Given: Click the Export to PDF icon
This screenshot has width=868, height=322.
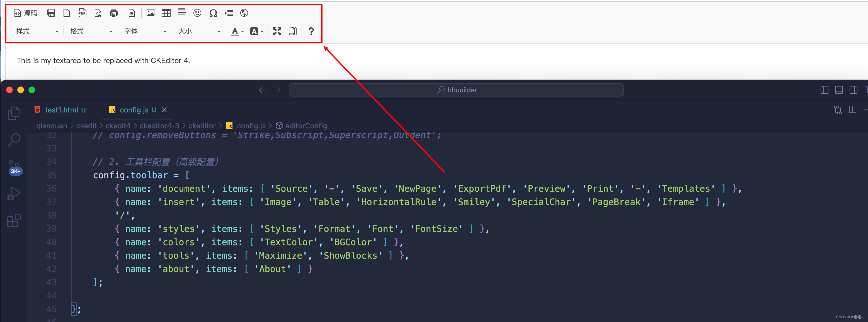Looking at the screenshot, I should pos(82,13).
